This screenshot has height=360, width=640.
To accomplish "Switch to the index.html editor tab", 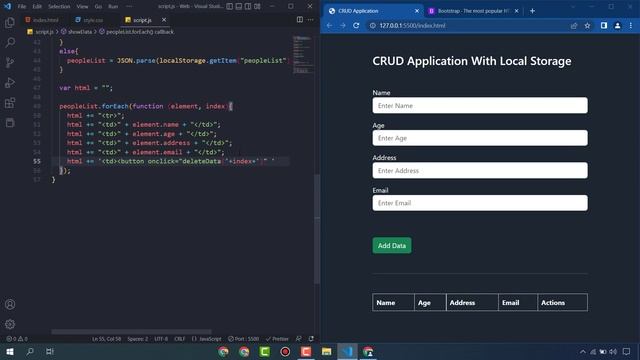I will coord(42,20).
